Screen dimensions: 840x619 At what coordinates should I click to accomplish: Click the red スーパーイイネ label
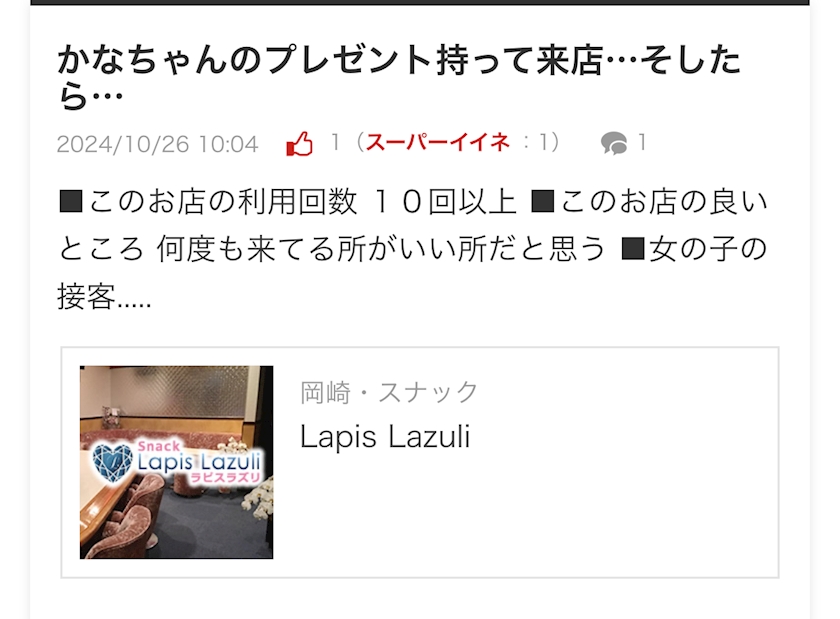coord(438,143)
